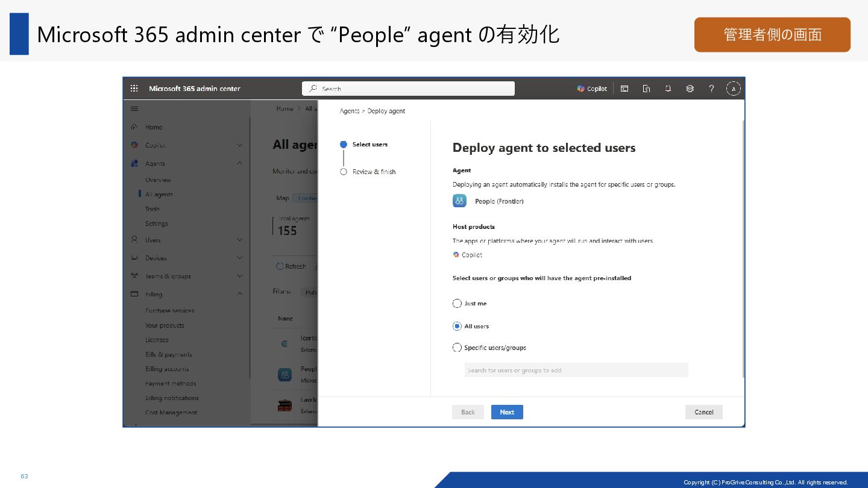Click the Refresh icon in agents list

click(x=280, y=266)
